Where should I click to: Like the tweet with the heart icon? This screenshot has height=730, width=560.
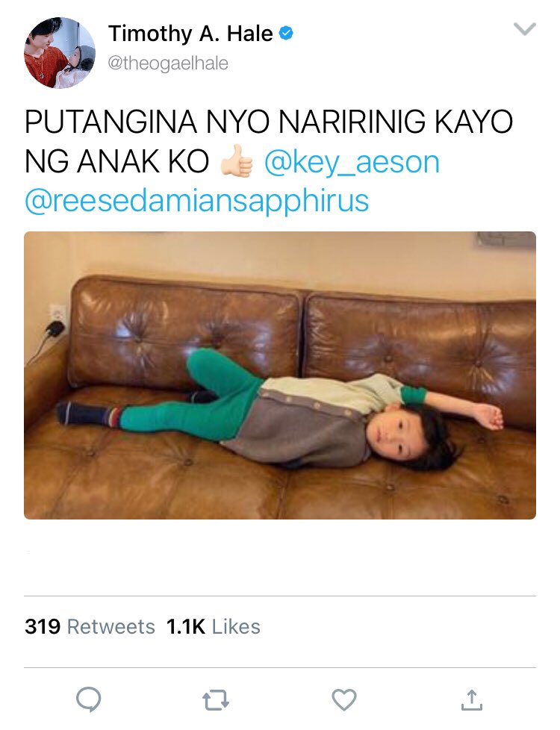[343, 699]
